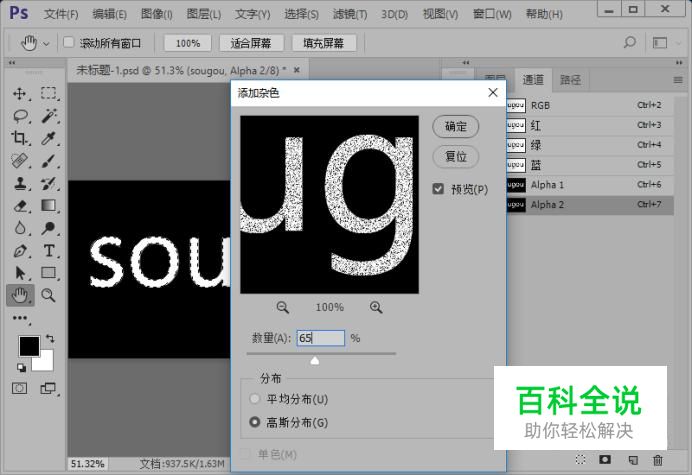
Task: Select the Blur tool
Action: click(x=19, y=228)
